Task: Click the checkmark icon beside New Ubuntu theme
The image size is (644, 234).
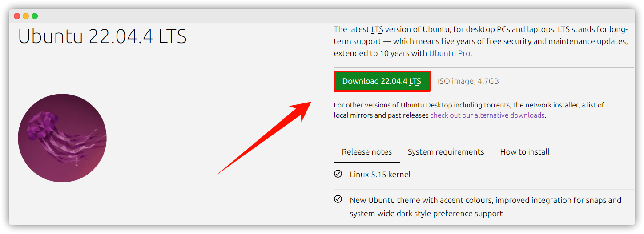Action: pos(338,199)
